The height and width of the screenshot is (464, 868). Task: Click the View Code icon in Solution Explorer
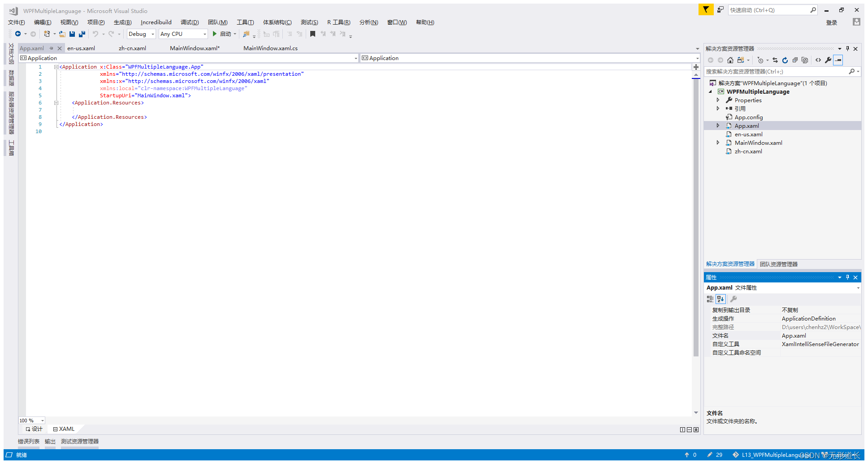818,60
